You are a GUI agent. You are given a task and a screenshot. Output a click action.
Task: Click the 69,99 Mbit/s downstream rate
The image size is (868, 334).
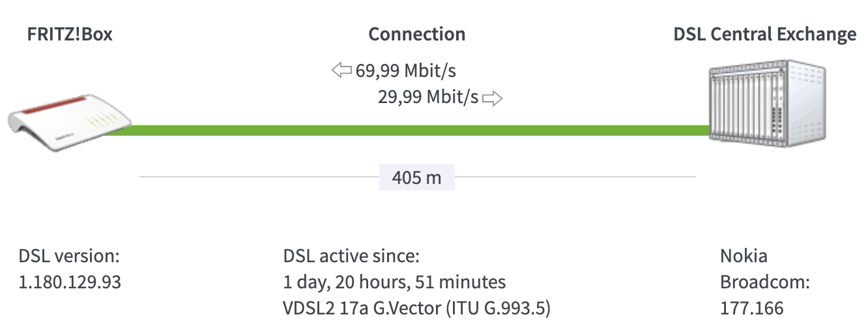click(411, 70)
